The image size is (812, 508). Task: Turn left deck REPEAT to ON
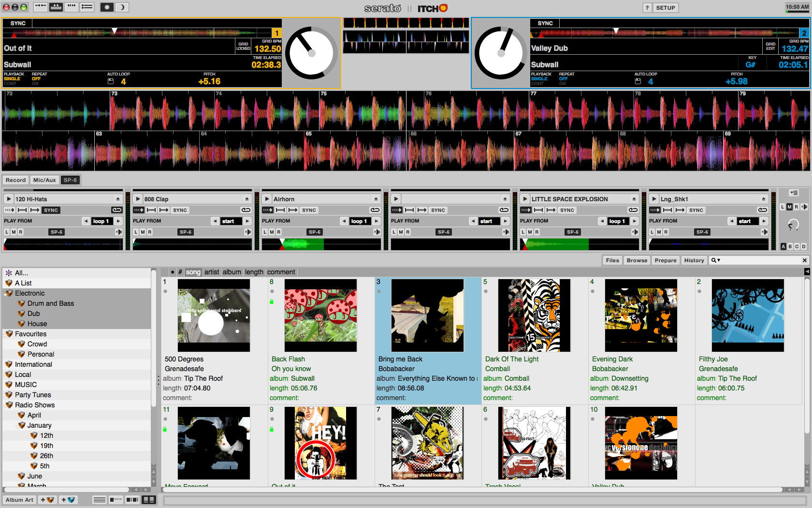tap(35, 84)
